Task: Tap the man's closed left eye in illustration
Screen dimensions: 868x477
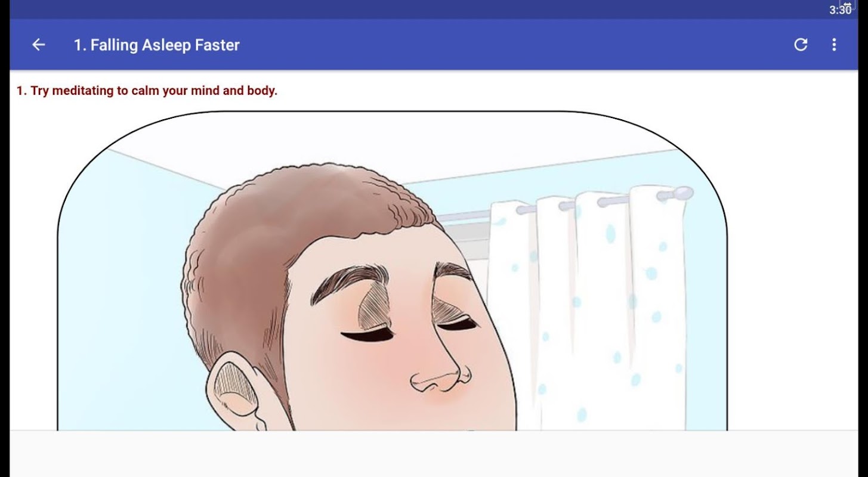Action: click(x=367, y=335)
